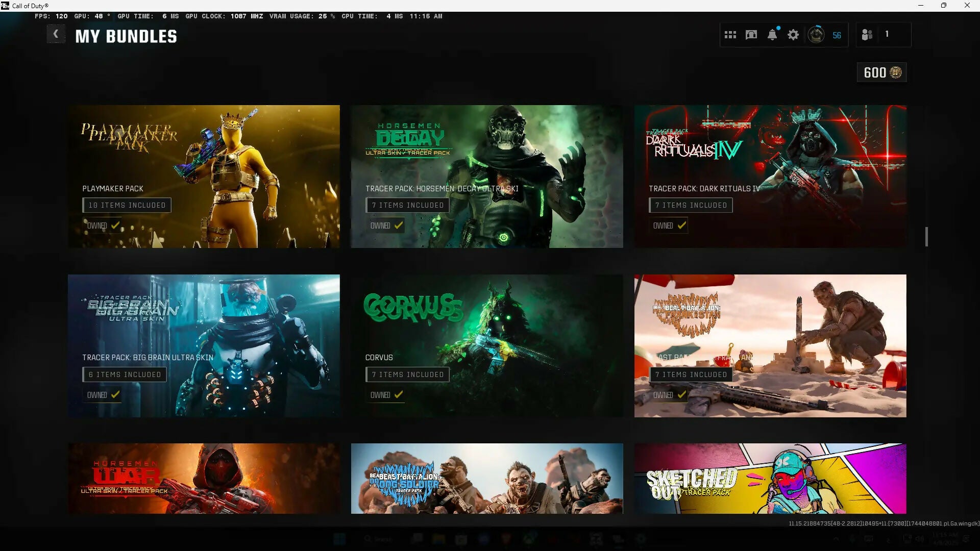Click the TRACER PACK: HORSEMEN: DECAY title text

point(442,189)
